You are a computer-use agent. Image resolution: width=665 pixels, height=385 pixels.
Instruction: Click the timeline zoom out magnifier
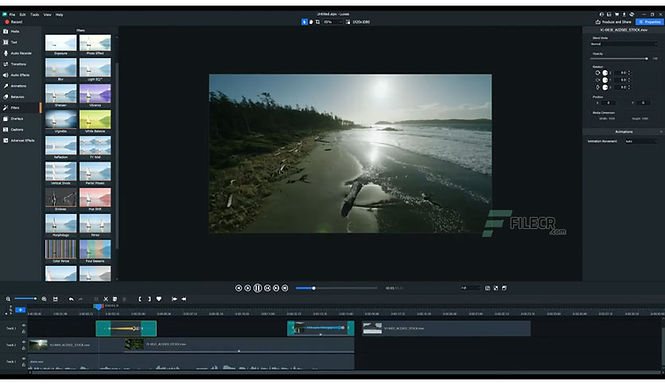tap(8, 299)
